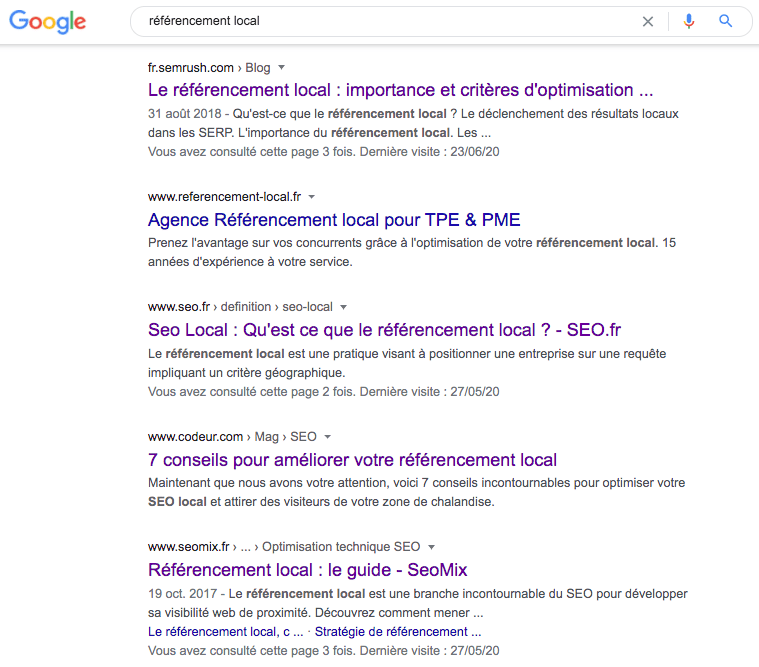Screen dimensions: 759x667
Task: Click snippet text 'Maintenant que nous avons votre attention'
Action: pyautogui.click(x=267, y=483)
